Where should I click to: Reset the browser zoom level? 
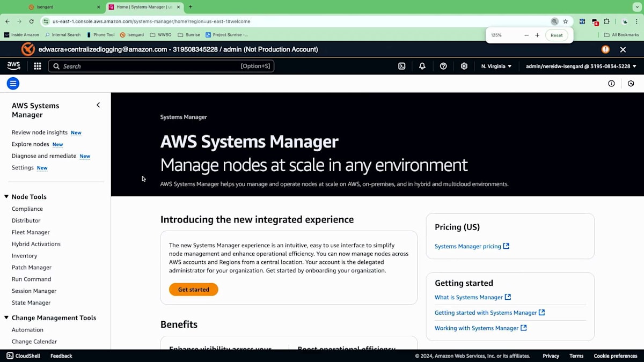tap(557, 35)
